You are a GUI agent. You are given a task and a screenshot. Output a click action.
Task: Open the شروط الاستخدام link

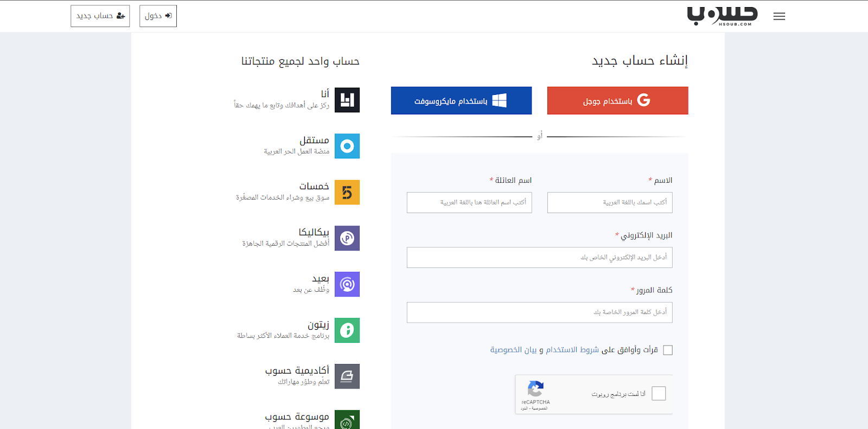coord(572,350)
